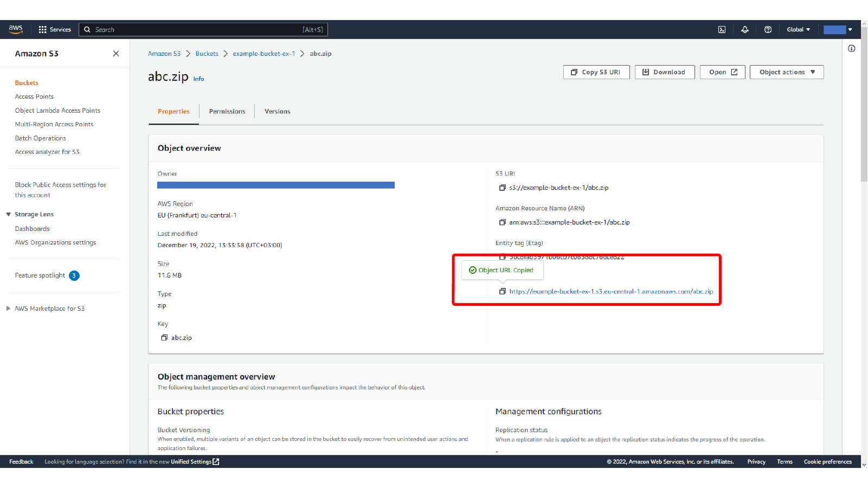Click Feedback in the footer
The width and height of the screenshot is (868, 488).
pyautogui.click(x=21, y=462)
